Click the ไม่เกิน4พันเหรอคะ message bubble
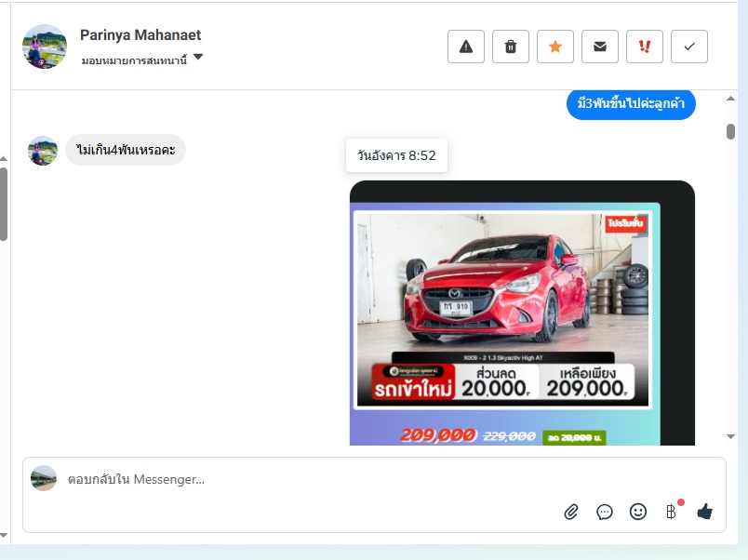The image size is (748, 560). pyautogui.click(x=126, y=150)
